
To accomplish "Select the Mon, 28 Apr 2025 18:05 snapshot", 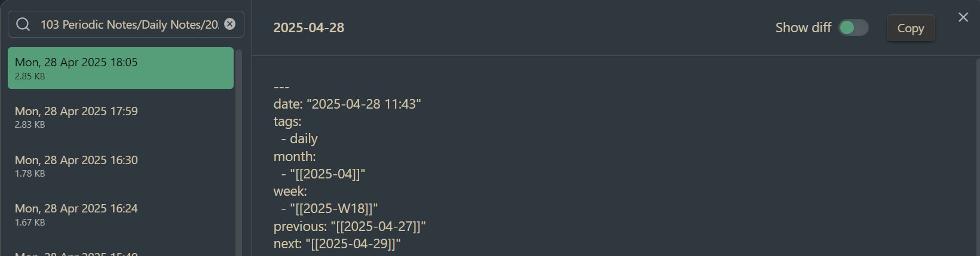I will click(121, 68).
